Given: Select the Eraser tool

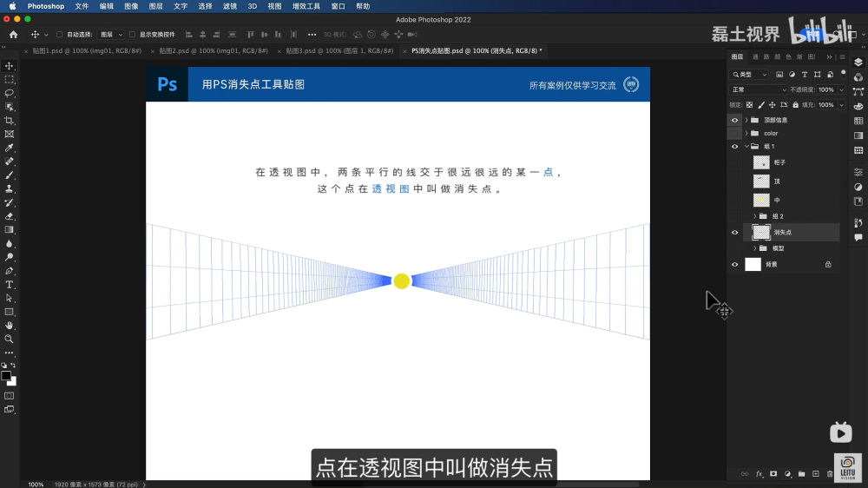Looking at the screenshot, I should tap(10, 216).
